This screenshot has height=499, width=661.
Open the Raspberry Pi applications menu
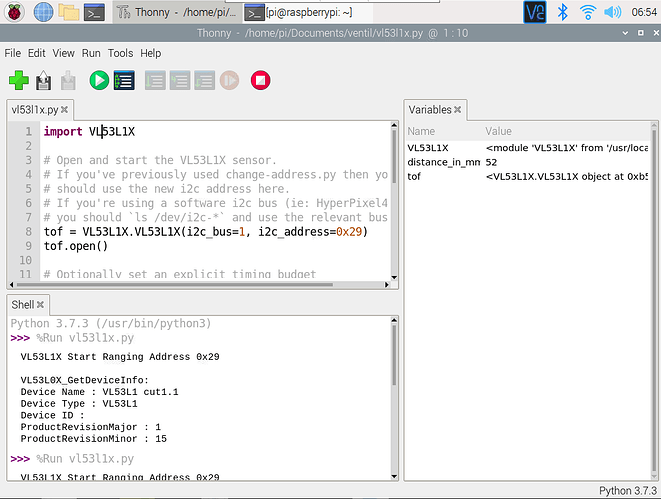pos(16,12)
